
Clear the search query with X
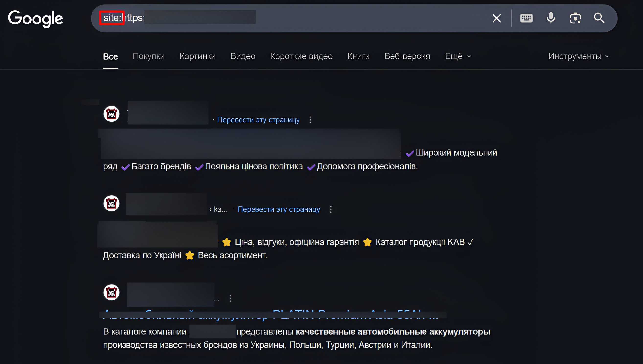pos(496,18)
